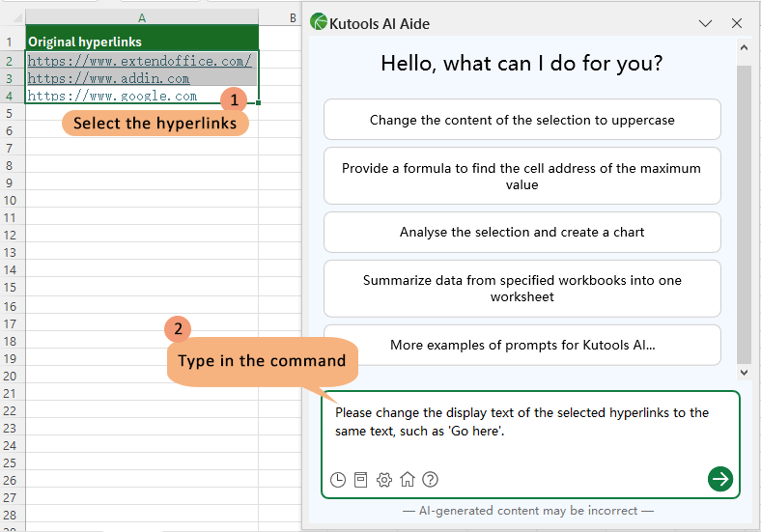Expand the pane options chevron
The height and width of the screenshot is (532, 761).
point(706,23)
